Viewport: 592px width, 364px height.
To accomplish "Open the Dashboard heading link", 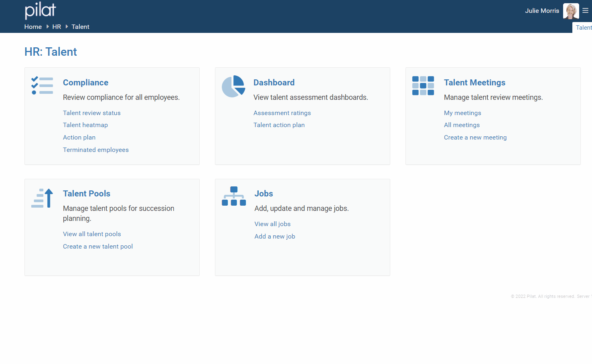I will coord(274,83).
